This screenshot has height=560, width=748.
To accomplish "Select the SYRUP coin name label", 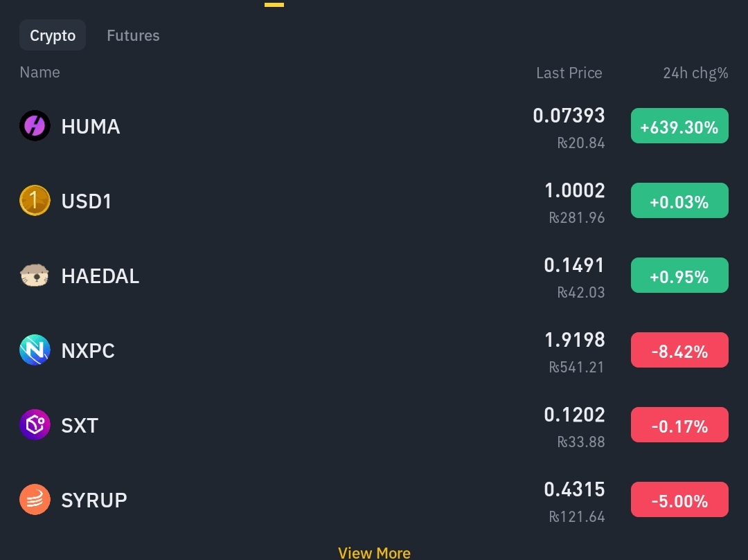I will pos(94,500).
